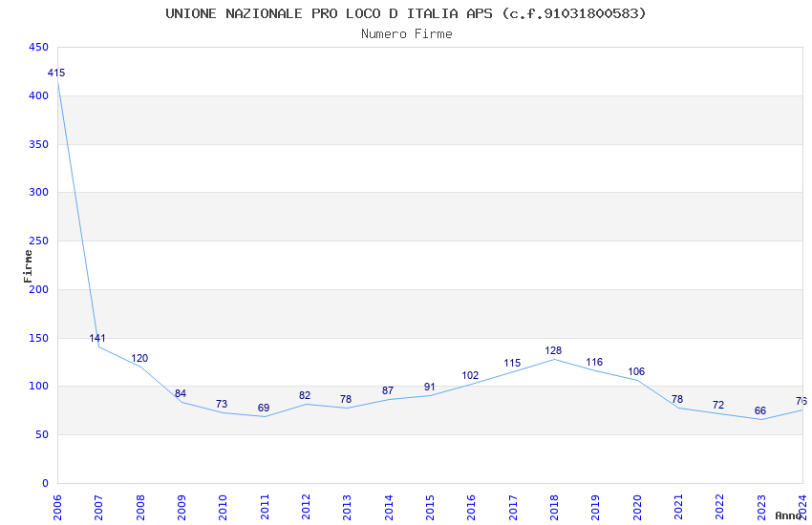Image resolution: width=812 pixels, height=525 pixels.
Task: Click the data label 87
Action: point(388,391)
